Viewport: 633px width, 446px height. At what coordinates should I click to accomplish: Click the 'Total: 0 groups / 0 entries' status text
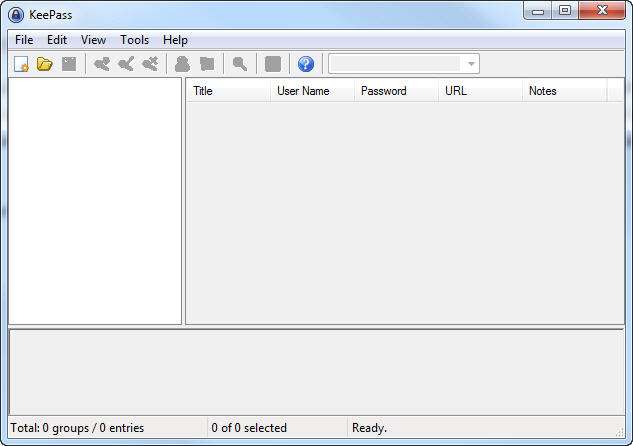coord(77,428)
